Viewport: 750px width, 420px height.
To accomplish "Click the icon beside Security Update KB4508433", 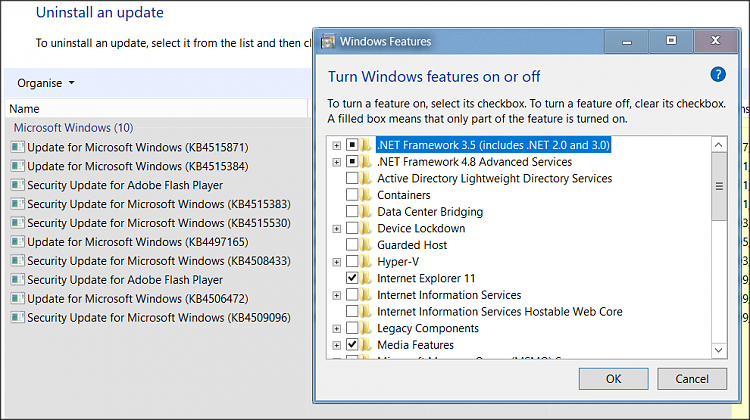I will pos(18,261).
